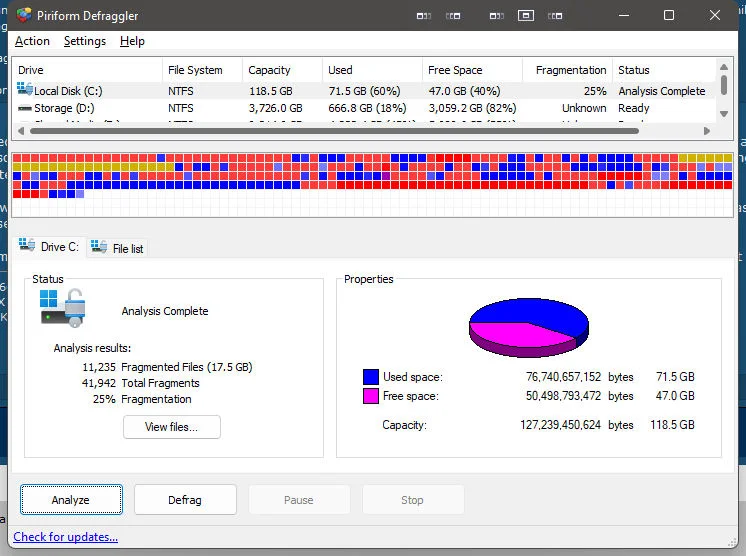
Task: Click the disk block map
Action: click(373, 185)
